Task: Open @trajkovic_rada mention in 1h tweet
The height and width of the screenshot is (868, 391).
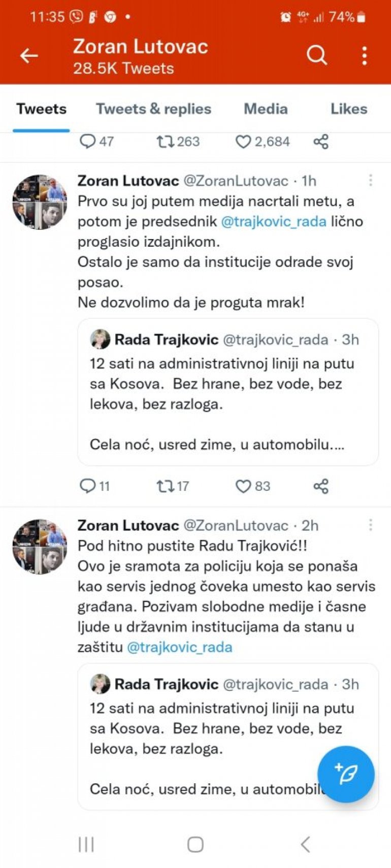Action: pos(274,222)
